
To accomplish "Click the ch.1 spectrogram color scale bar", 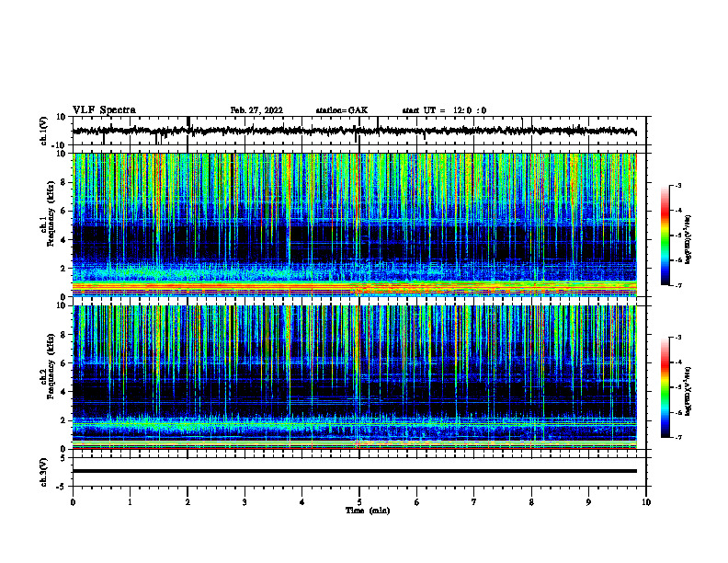I will click(x=665, y=236).
